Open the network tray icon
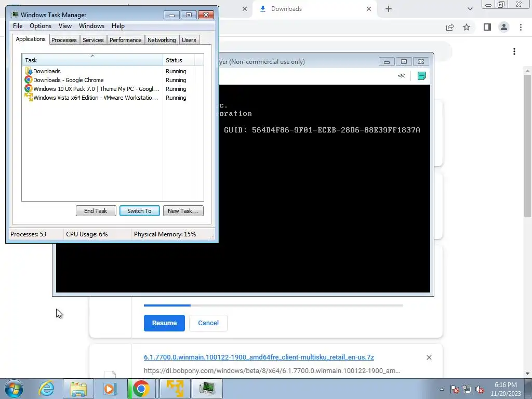The width and height of the screenshot is (532, 399). [x=467, y=389]
